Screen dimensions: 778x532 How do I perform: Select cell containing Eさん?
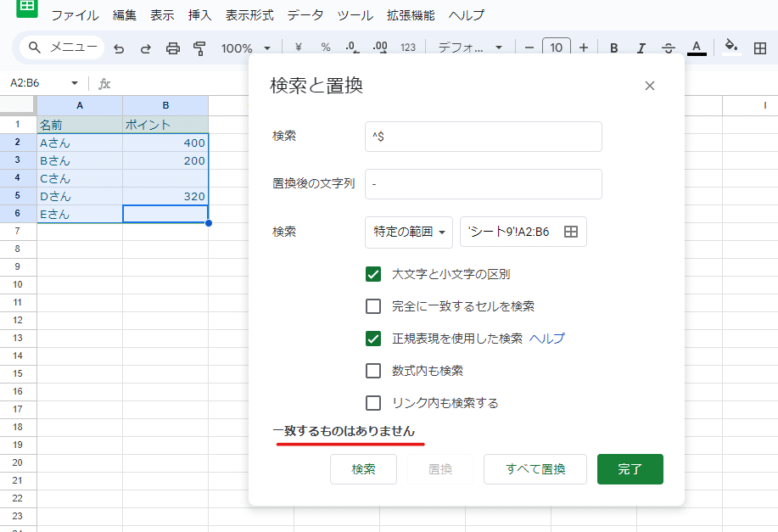pyautogui.click(x=80, y=215)
